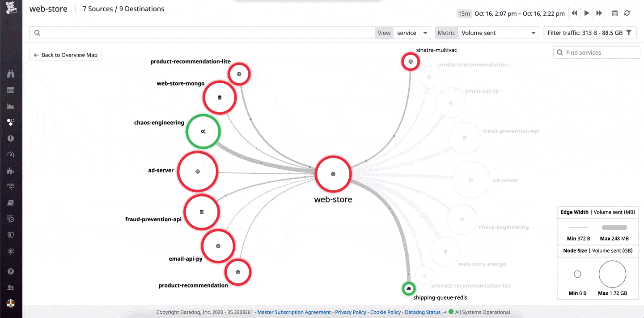Viewport: 644px width, 318px height.
Task: Open the Logs lines sidebar icon
Action: click(x=11, y=186)
